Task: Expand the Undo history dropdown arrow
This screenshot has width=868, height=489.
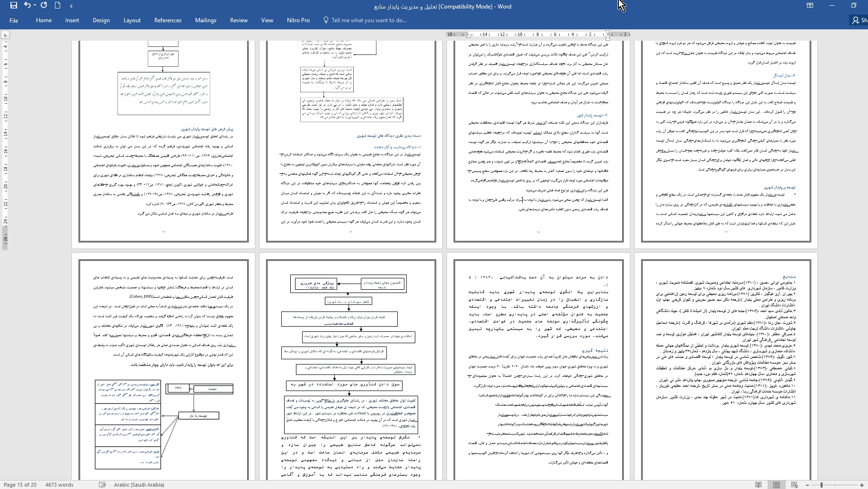Action: pos(35,6)
